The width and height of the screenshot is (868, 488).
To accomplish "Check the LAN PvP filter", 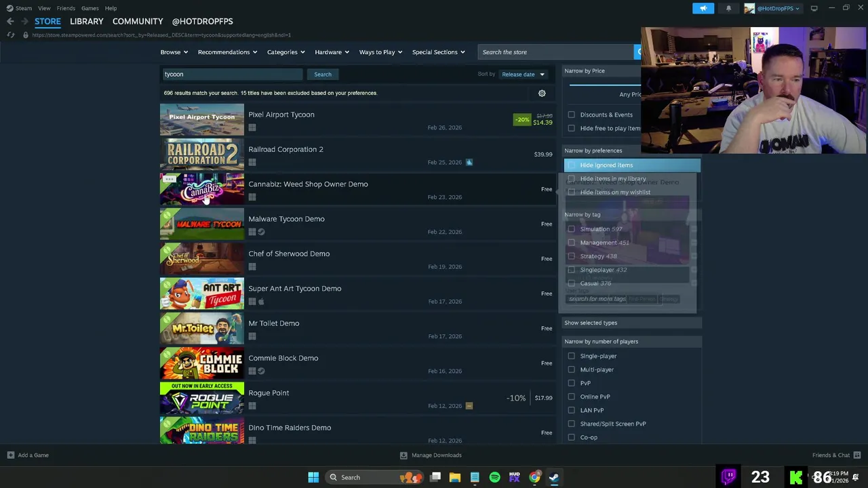I will 571,410.
